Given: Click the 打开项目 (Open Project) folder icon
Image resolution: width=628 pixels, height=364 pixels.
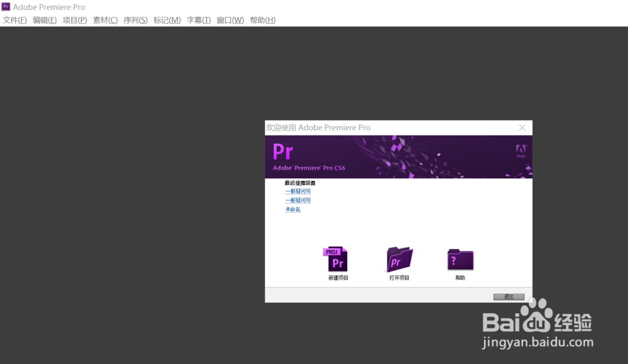Looking at the screenshot, I should (399, 259).
